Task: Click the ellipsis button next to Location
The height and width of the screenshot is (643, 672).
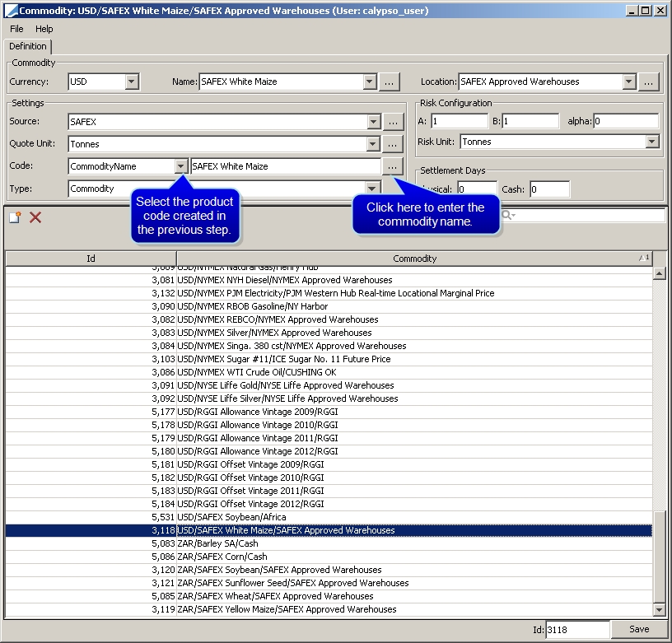Action: [x=648, y=82]
